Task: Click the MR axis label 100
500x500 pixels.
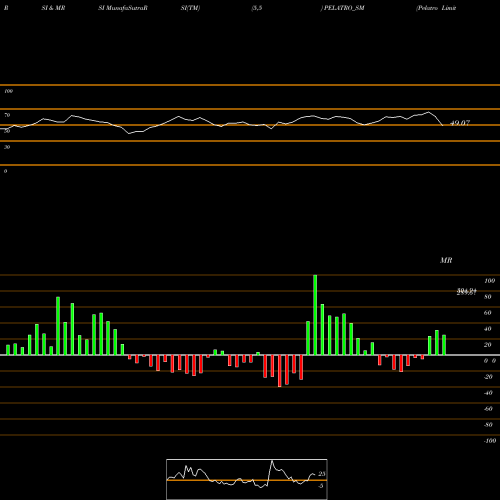Action: coord(490,281)
